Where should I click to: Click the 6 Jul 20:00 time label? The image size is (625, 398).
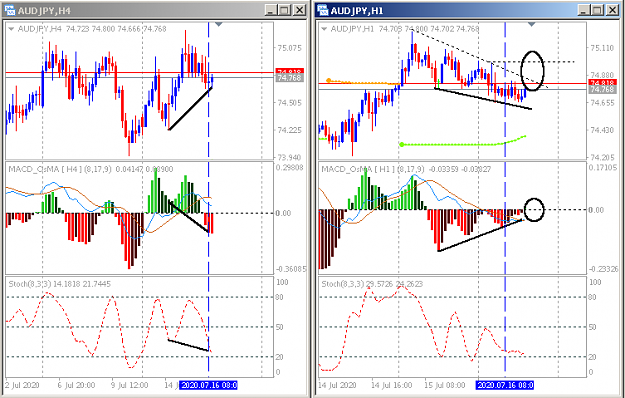(75, 385)
